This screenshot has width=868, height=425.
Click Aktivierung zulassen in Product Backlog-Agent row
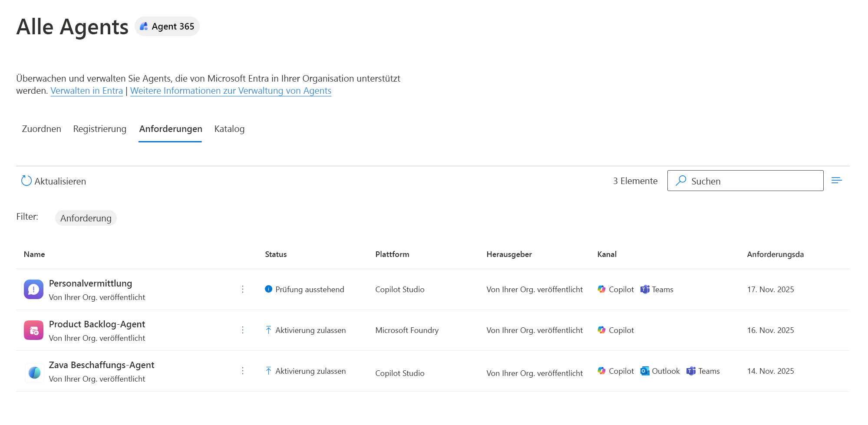click(x=310, y=330)
